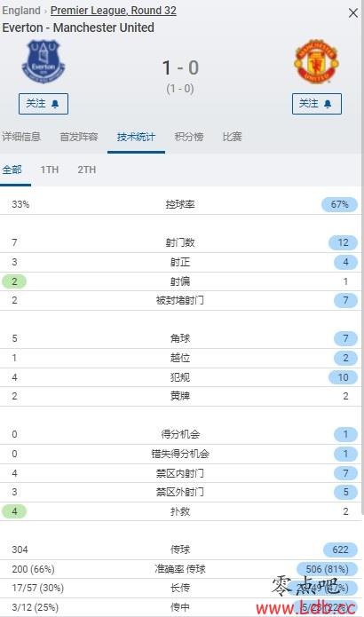Image resolution: width=364 pixels, height=617 pixels.
Task: Click Everton's green saves badge showing 4
Action: click(x=14, y=511)
